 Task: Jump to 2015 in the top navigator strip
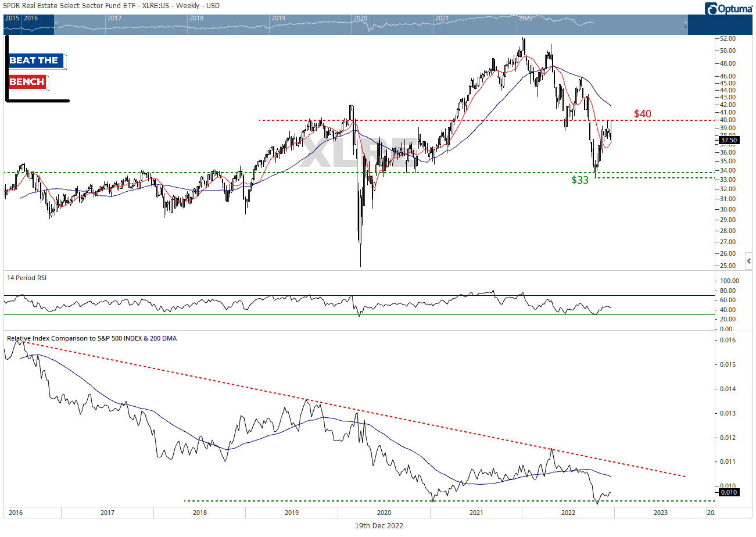point(12,18)
